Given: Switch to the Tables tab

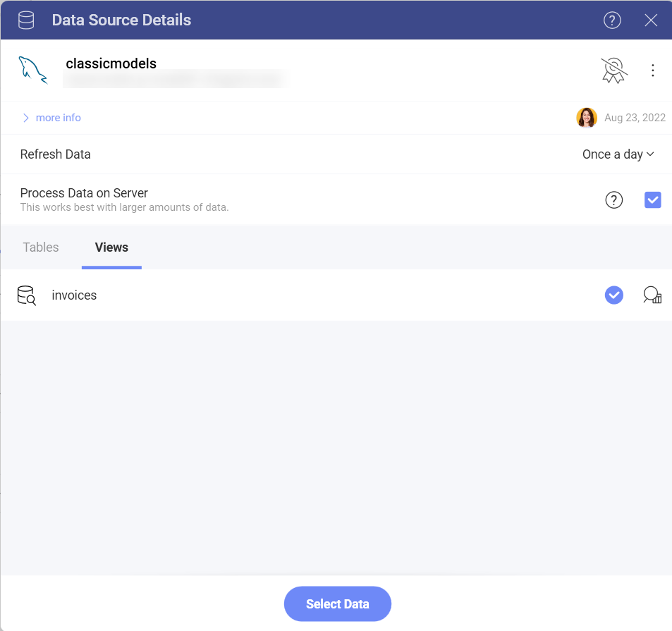Looking at the screenshot, I should pyautogui.click(x=41, y=247).
